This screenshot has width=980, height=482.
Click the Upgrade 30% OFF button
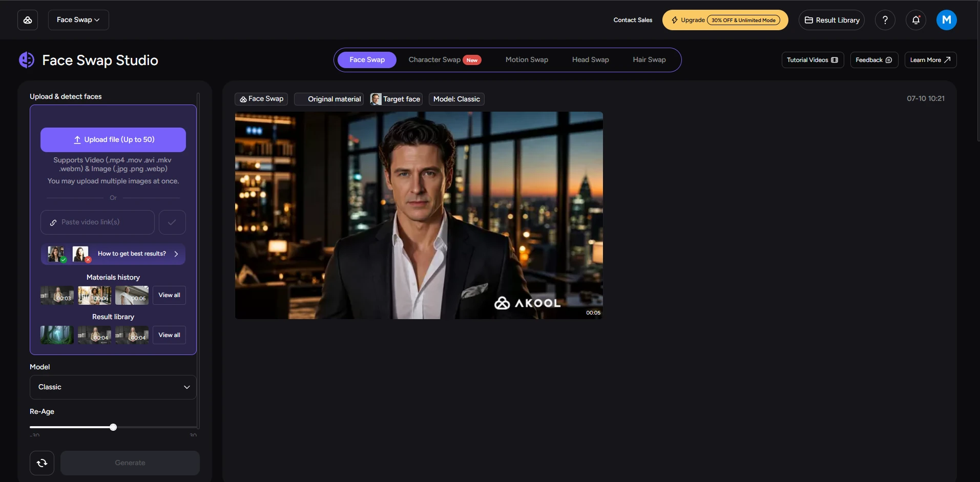pos(725,20)
